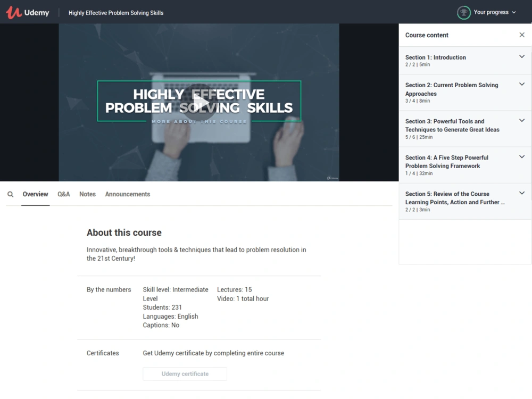Switch to the Q&A tab
Screen dimensions: 532x399
point(63,194)
